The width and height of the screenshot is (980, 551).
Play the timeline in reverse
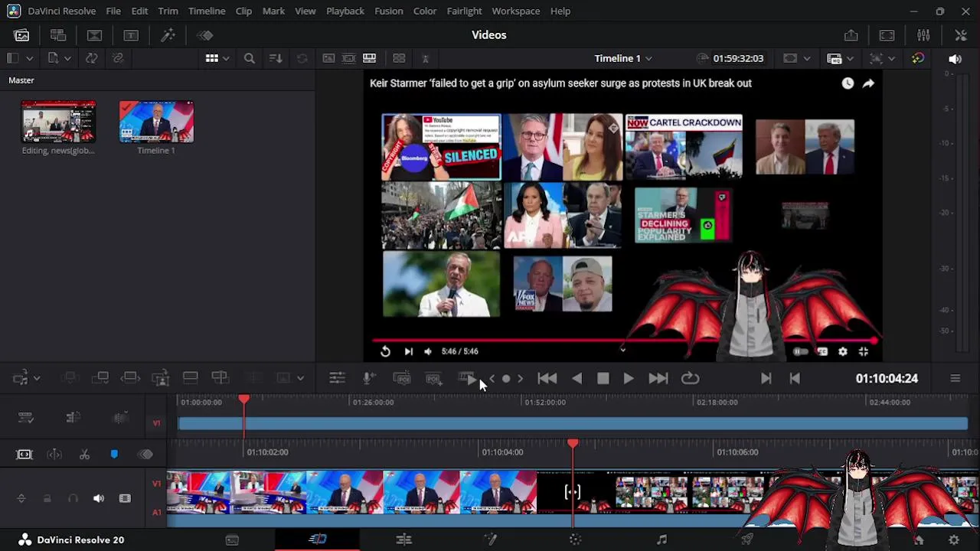577,378
